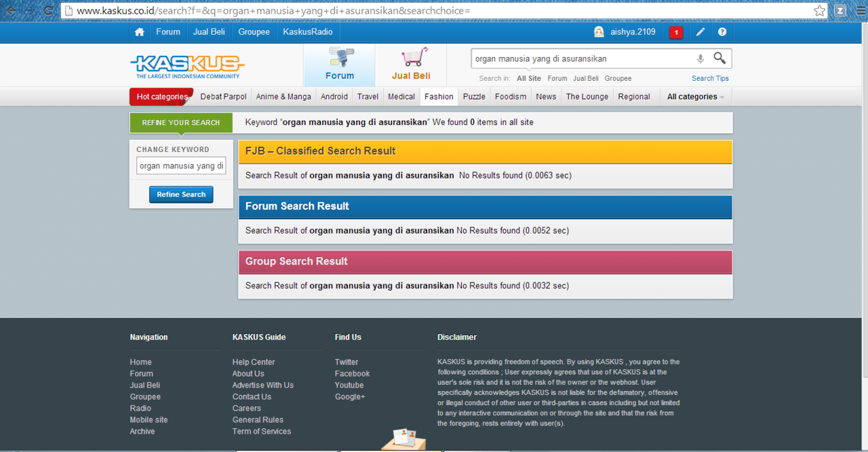
Task: Click the KASKUS logo
Action: pyautogui.click(x=187, y=67)
